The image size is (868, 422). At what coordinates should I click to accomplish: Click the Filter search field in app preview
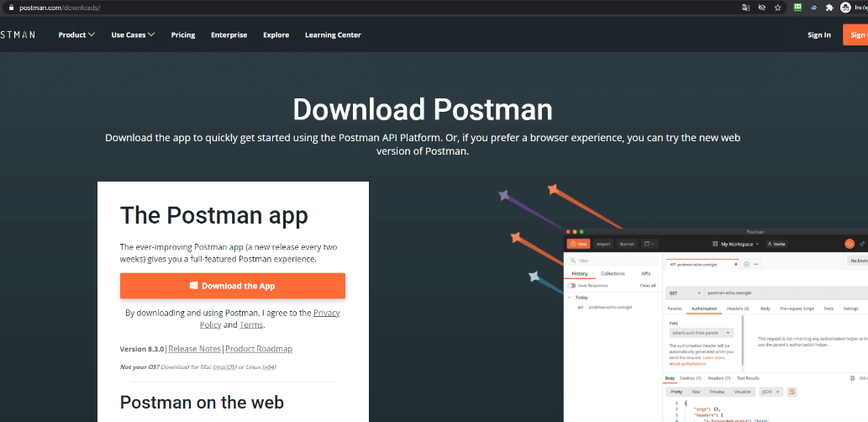[613, 261]
